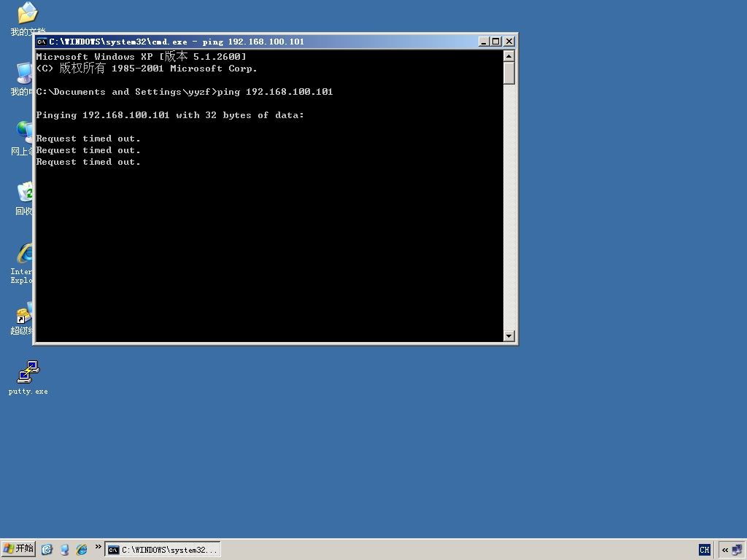The width and height of the screenshot is (747, 560).
Task: Select the Recycle Bin desktop icon
Action: pyautogui.click(x=24, y=192)
